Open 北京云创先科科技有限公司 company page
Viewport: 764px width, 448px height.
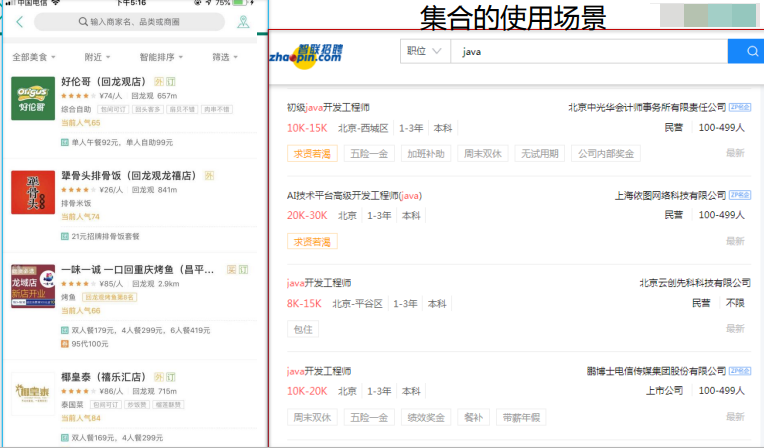tap(695, 283)
